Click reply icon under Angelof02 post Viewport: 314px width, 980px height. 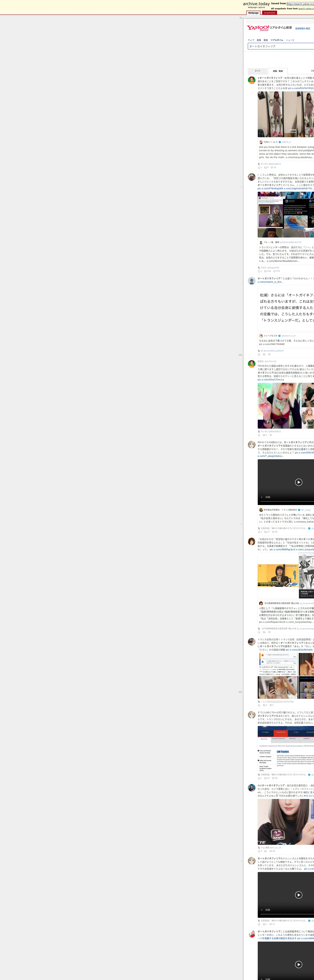tap(259, 271)
